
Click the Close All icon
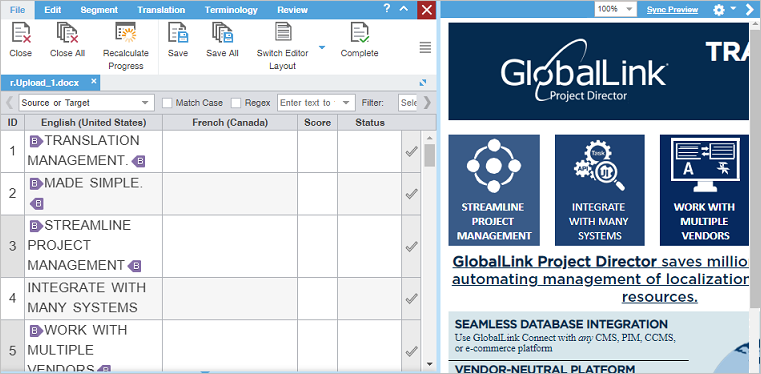coord(67,33)
